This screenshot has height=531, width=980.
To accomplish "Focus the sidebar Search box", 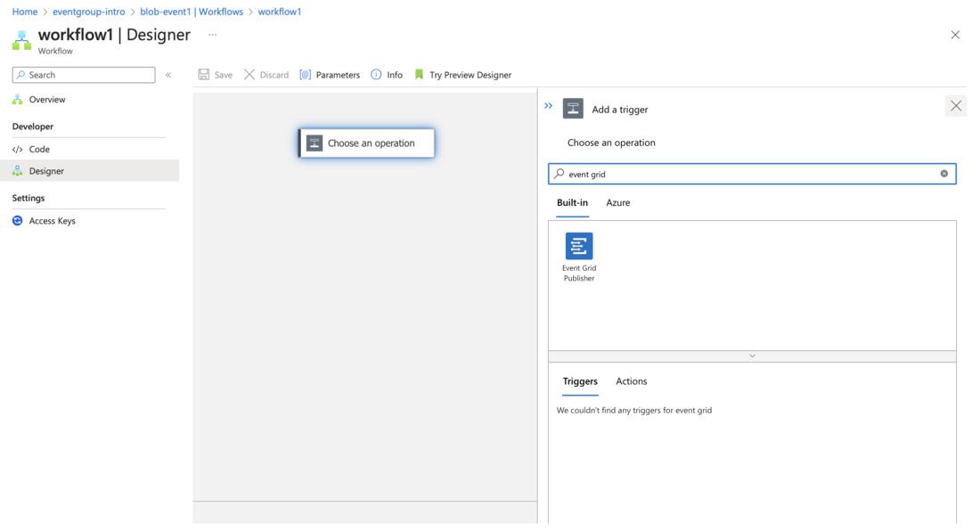I will click(84, 75).
